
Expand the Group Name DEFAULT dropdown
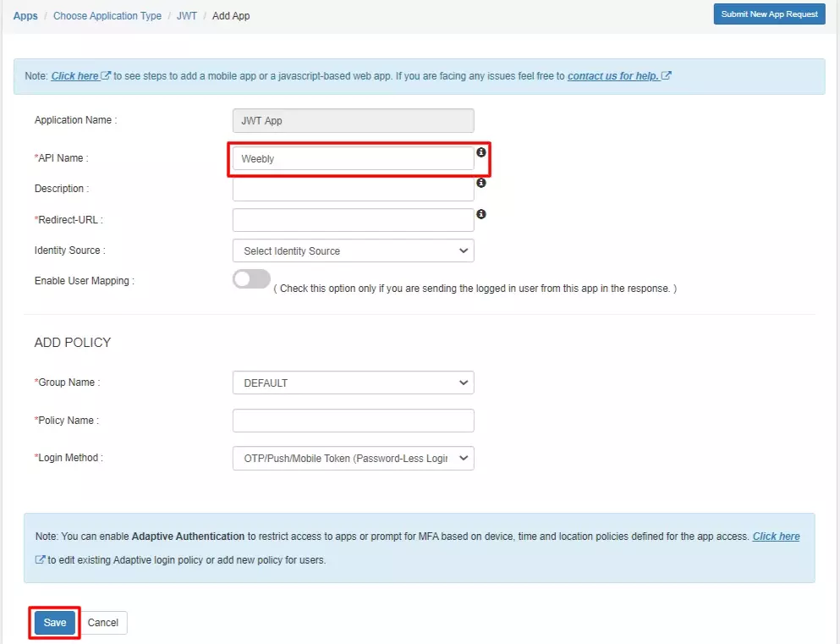click(x=353, y=383)
